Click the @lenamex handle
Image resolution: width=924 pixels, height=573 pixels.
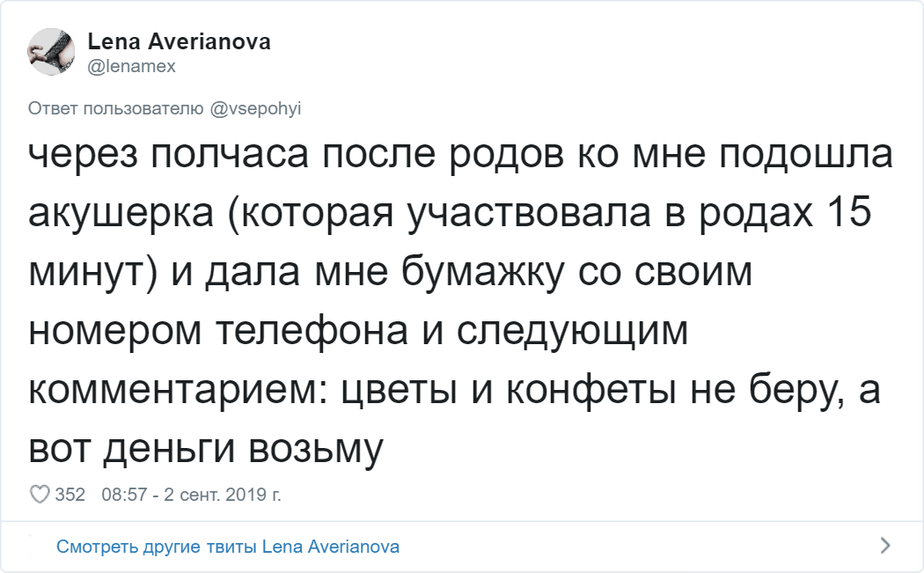click(132, 67)
